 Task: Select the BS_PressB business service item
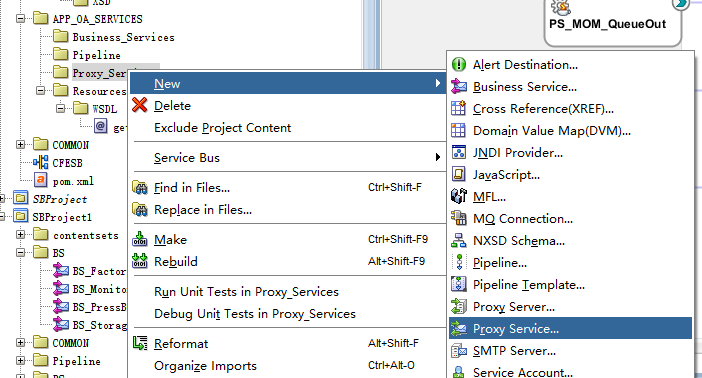99,307
